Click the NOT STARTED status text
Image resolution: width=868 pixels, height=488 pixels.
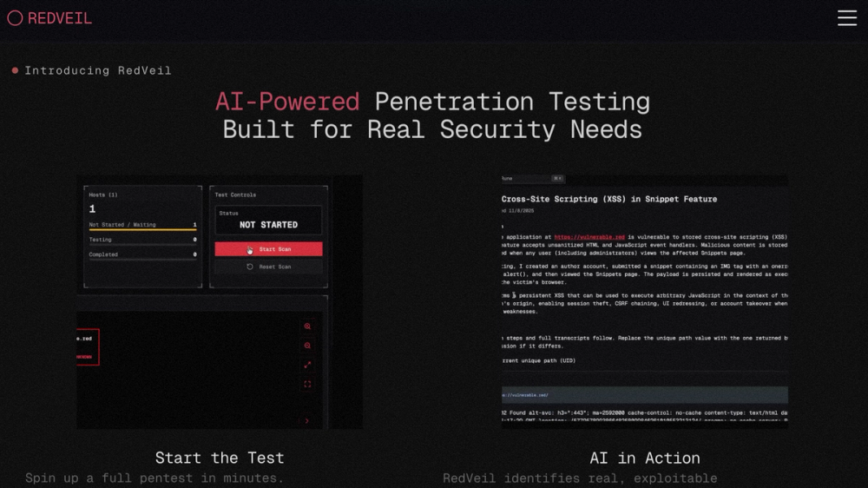tap(268, 225)
